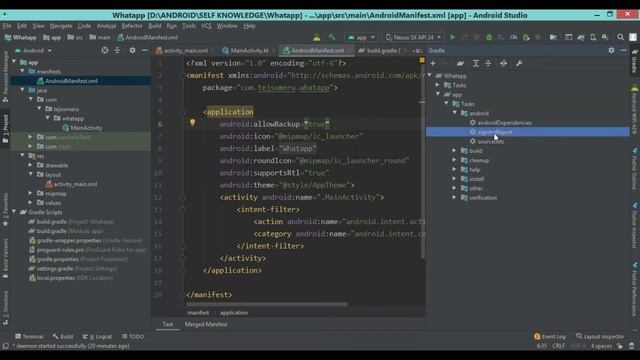Select activity_main.xml in layout folder
640x360 pixels.
75,184
